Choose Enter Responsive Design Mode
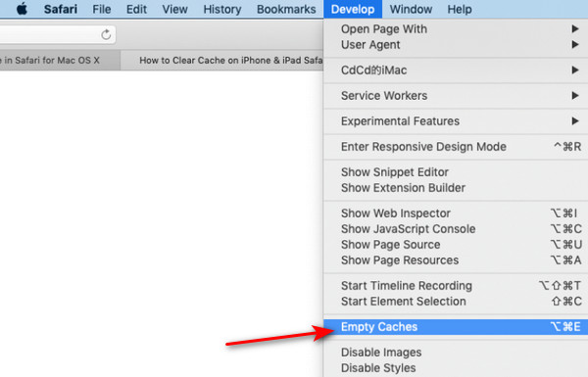This screenshot has width=588, height=377. coord(456,147)
